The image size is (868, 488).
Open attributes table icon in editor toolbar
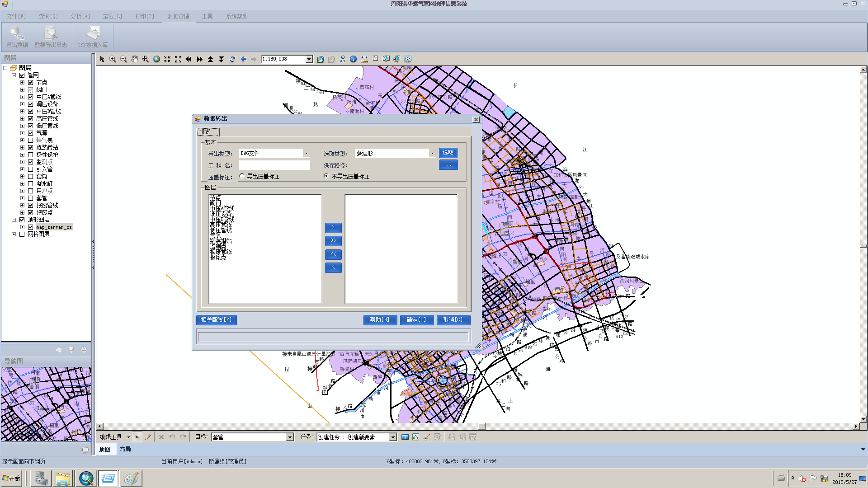[x=405, y=437]
